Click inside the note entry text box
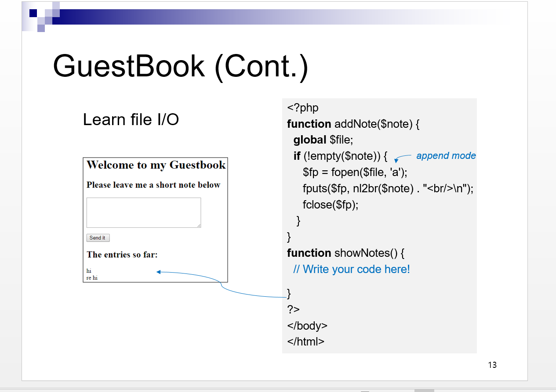Screen dimensions: 556x392 point(144,212)
